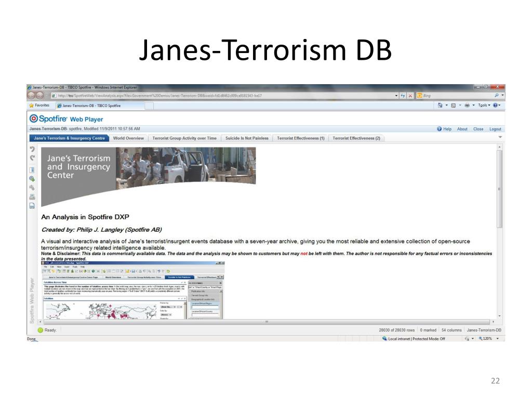
Task: Click the scroll down arrow on page
Action: click(499, 316)
